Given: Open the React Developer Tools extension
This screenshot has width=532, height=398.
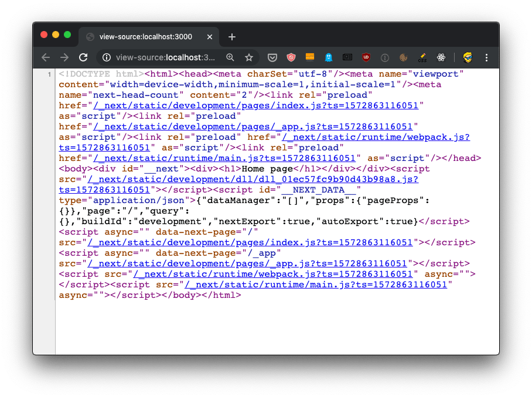Looking at the screenshot, I should coord(441,57).
